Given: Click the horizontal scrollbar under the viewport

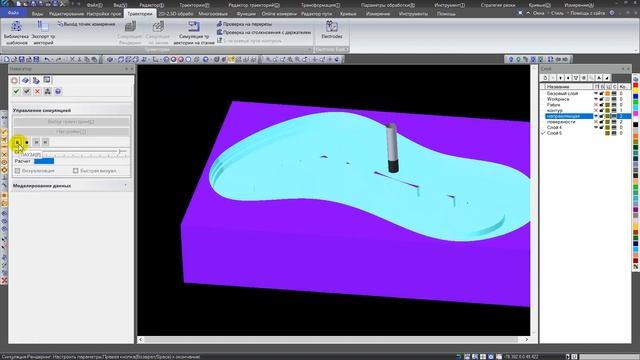Looking at the screenshot, I should tap(332, 340).
